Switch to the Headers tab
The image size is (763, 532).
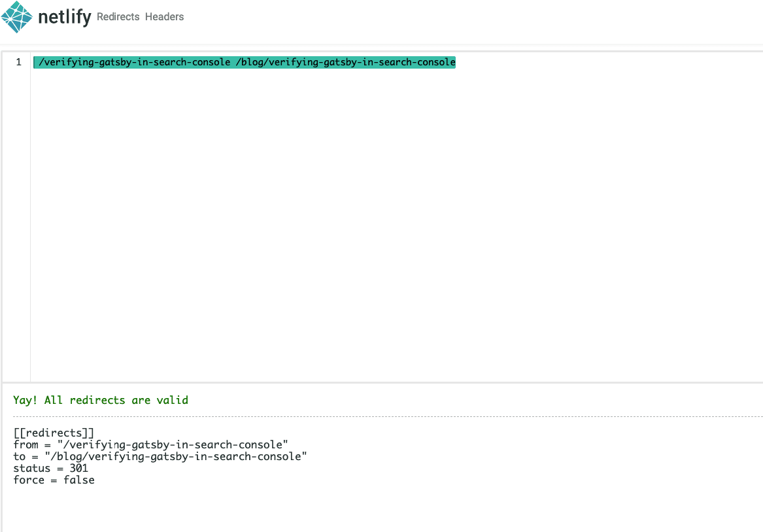[164, 17]
